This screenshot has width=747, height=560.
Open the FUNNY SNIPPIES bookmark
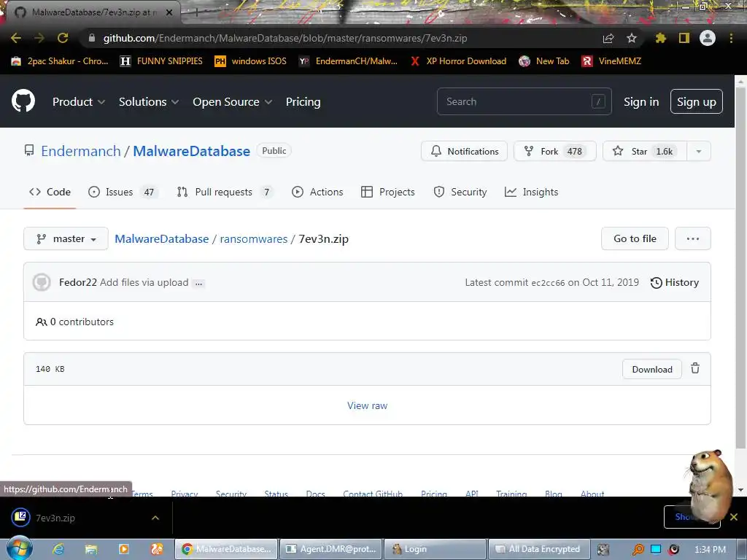[x=161, y=61]
